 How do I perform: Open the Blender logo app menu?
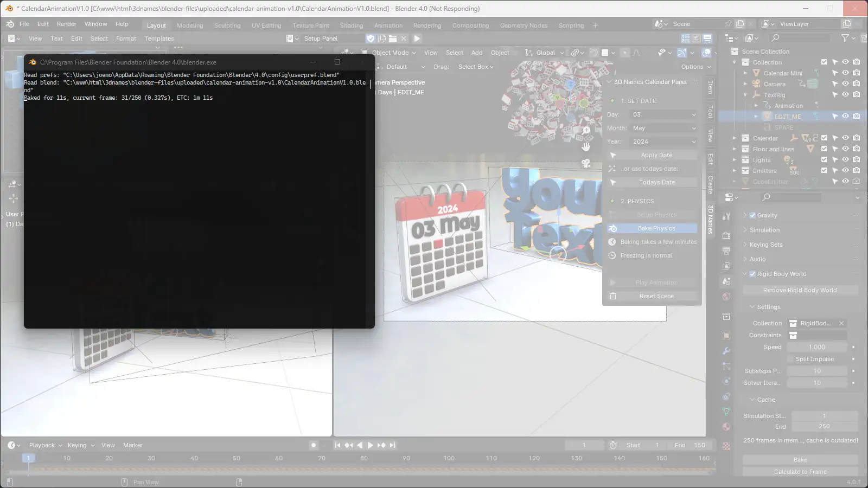pyautogui.click(x=10, y=24)
